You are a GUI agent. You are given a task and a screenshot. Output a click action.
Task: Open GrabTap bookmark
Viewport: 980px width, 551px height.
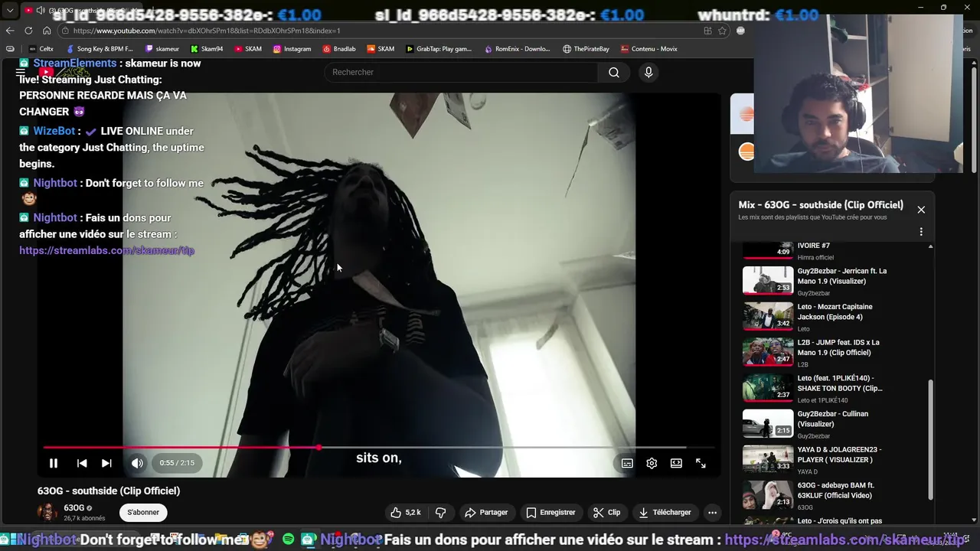pos(439,49)
